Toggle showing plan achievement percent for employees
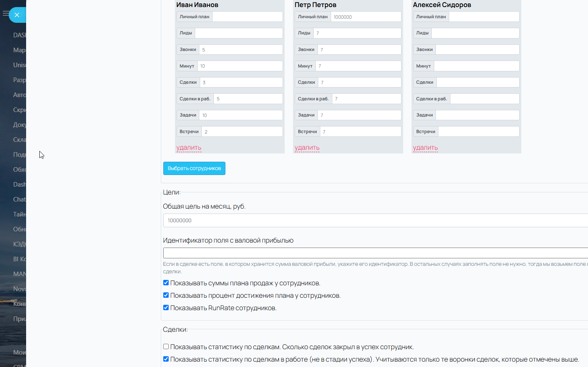The image size is (588, 367). tap(166, 295)
